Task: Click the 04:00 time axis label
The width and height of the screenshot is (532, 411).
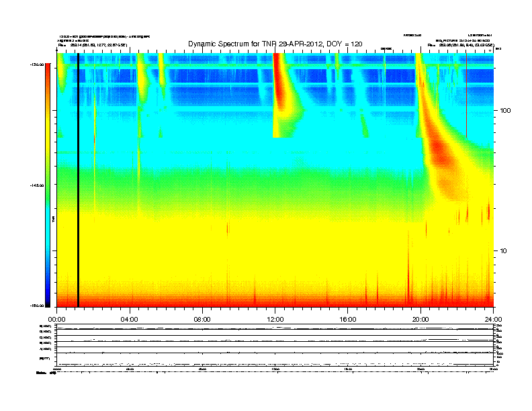Action: [x=130, y=320]
